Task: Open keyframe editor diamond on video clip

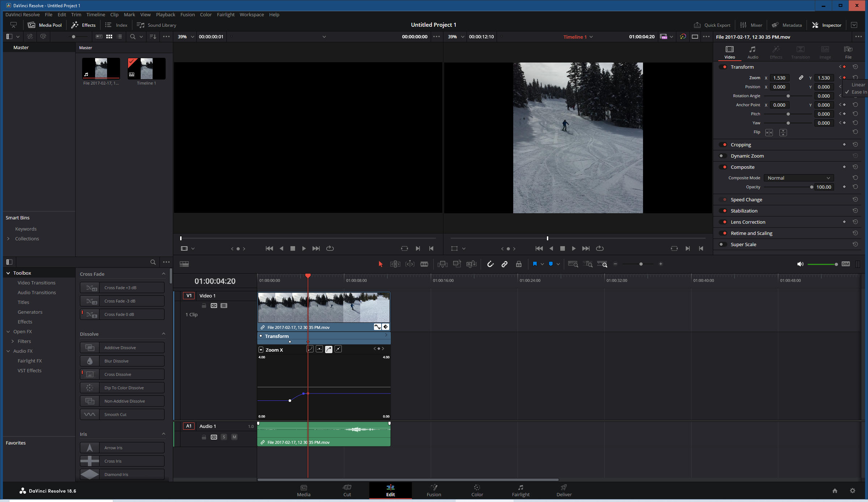Action: [x=386, y=327]
